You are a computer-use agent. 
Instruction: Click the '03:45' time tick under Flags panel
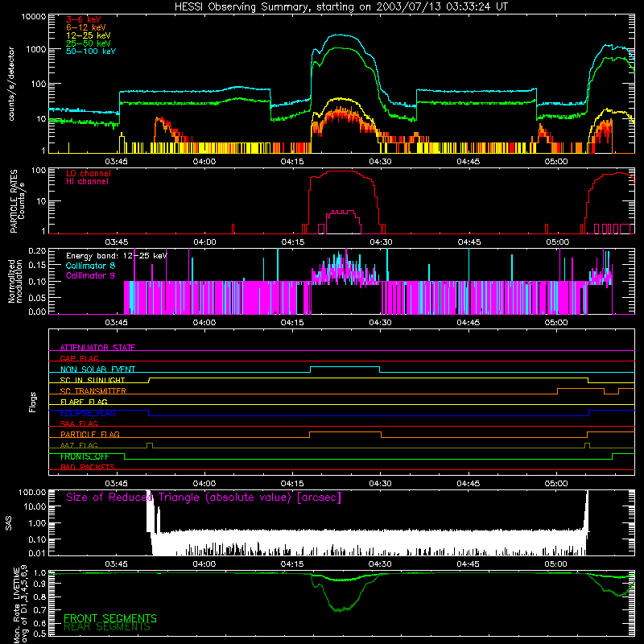[x=116, y=484]
